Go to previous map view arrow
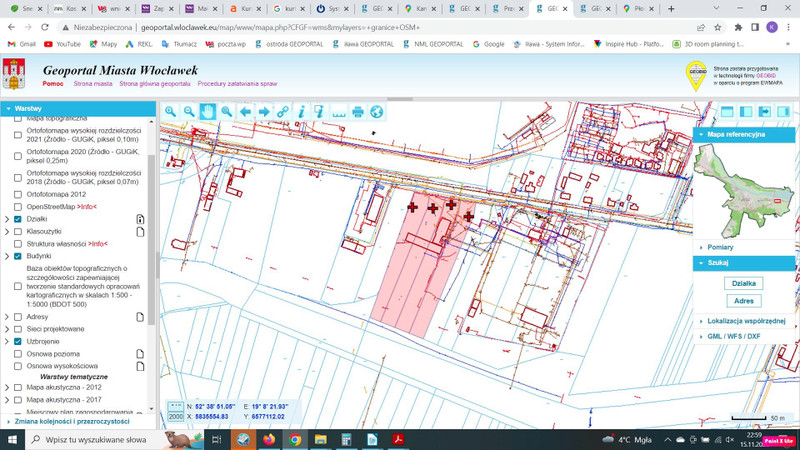The image size is (800, 450). 246,112
